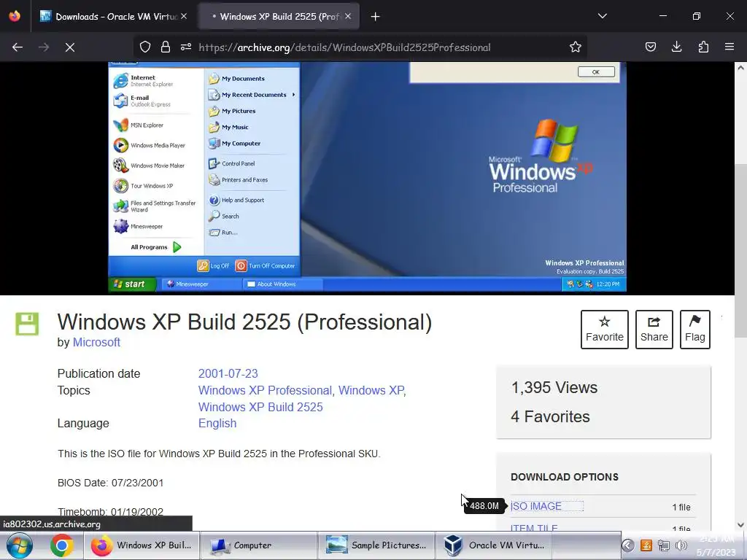Click the taskbar date 5/7/2023
Screen dimensions: 747x560
point(716,553)
